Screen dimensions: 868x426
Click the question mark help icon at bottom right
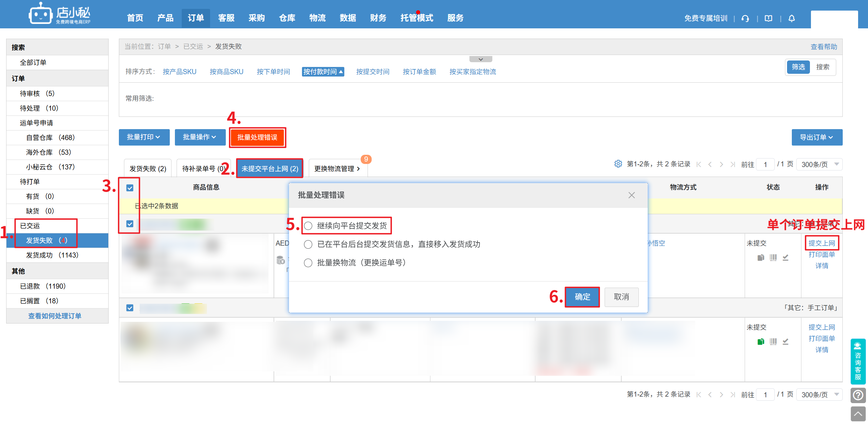pos(858,396)
